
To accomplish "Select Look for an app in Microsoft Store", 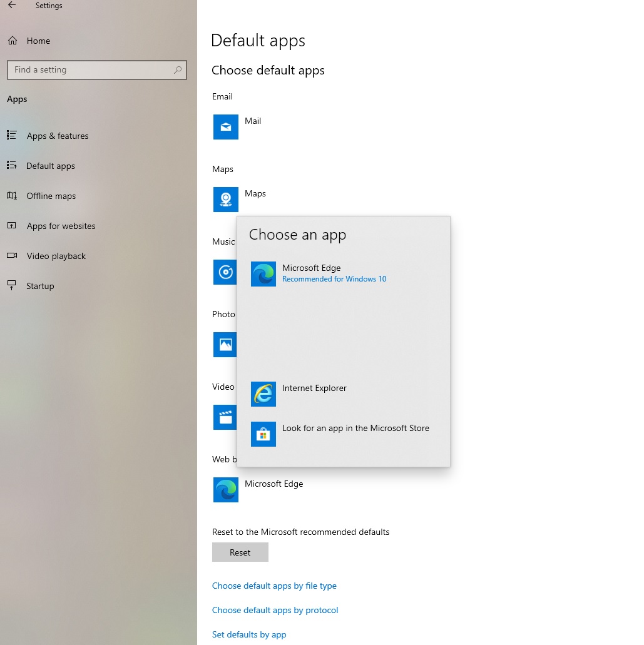I will 355,428.
